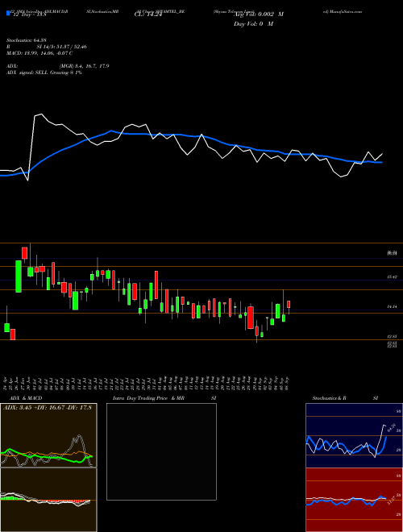403x532 pixels.
Task: Click the 'ADX signal: SELL' text
Action: [27, 73]
